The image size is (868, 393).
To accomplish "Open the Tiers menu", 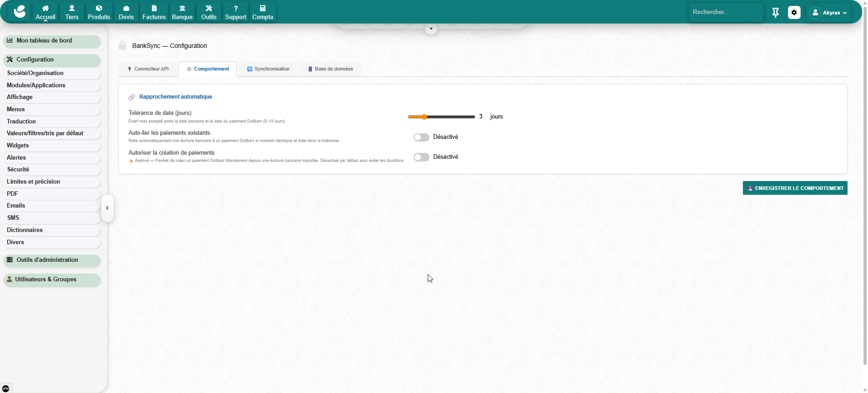I will coord(72,12).
